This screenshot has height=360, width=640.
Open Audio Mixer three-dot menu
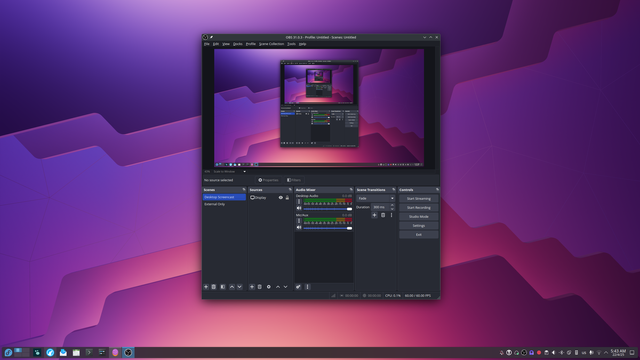click(307, 287)
